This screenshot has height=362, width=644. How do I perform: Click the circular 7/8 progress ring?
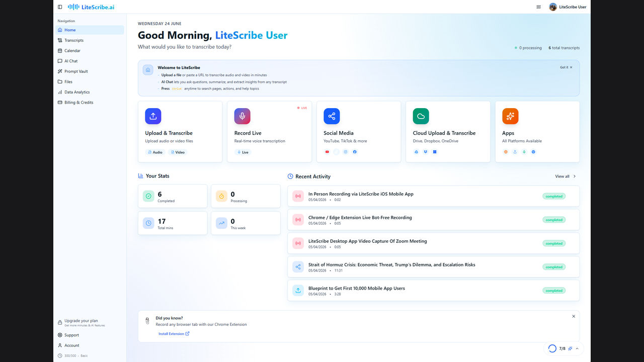(x=552, y=348)
